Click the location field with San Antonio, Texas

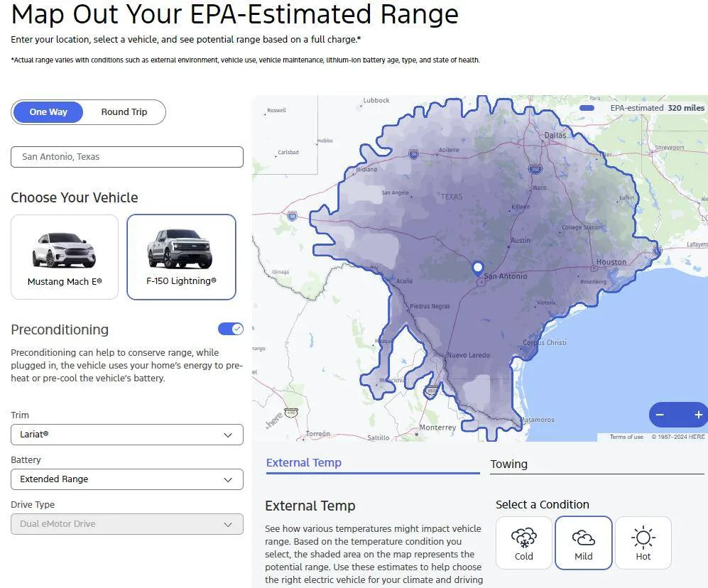[x=127, y=157]
